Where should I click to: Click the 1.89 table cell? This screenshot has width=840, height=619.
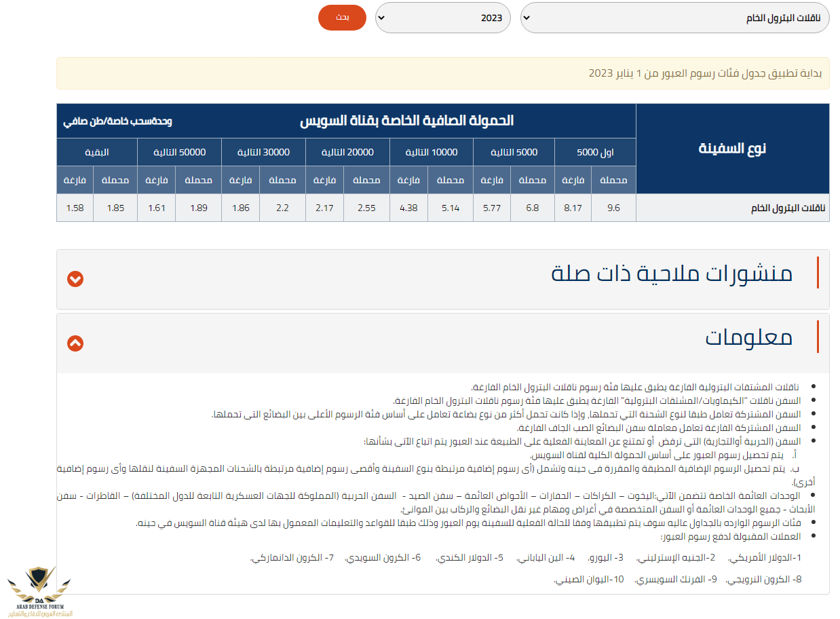[x=198, y=208]
